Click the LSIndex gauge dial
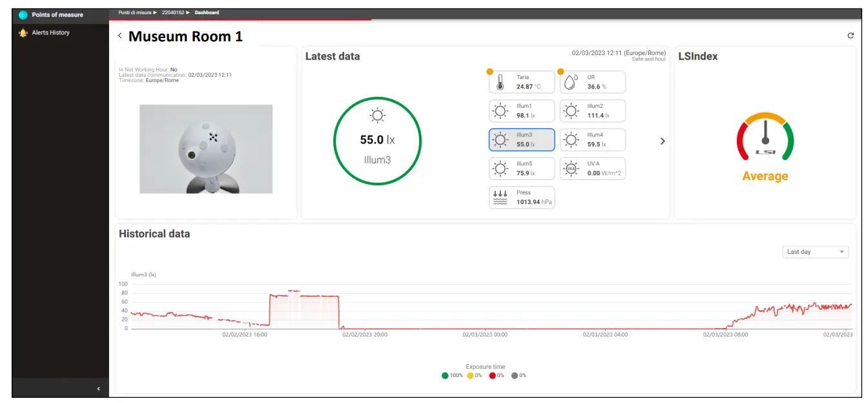 (765, 137)
